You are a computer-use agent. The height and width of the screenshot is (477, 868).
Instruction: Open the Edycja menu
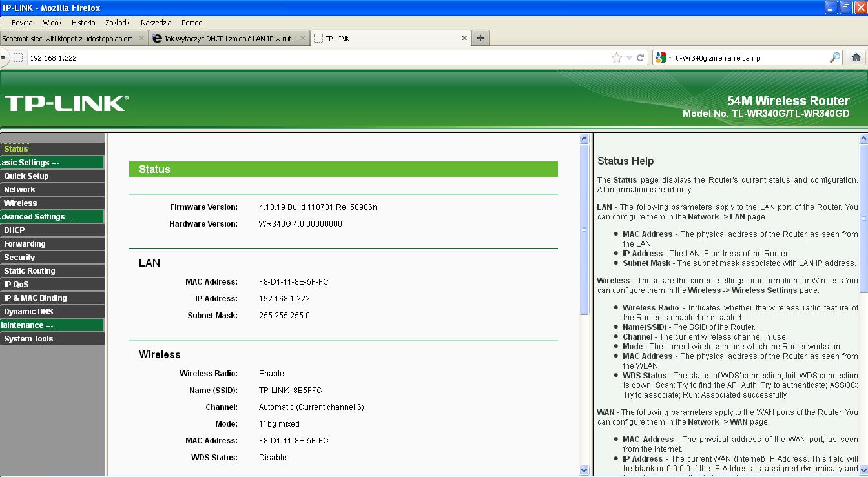[22, 23]
